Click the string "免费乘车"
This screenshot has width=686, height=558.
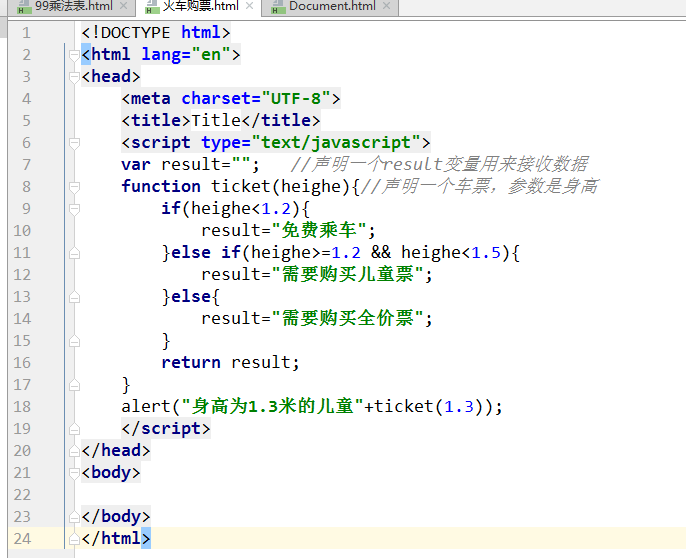(x=319, y=231)
